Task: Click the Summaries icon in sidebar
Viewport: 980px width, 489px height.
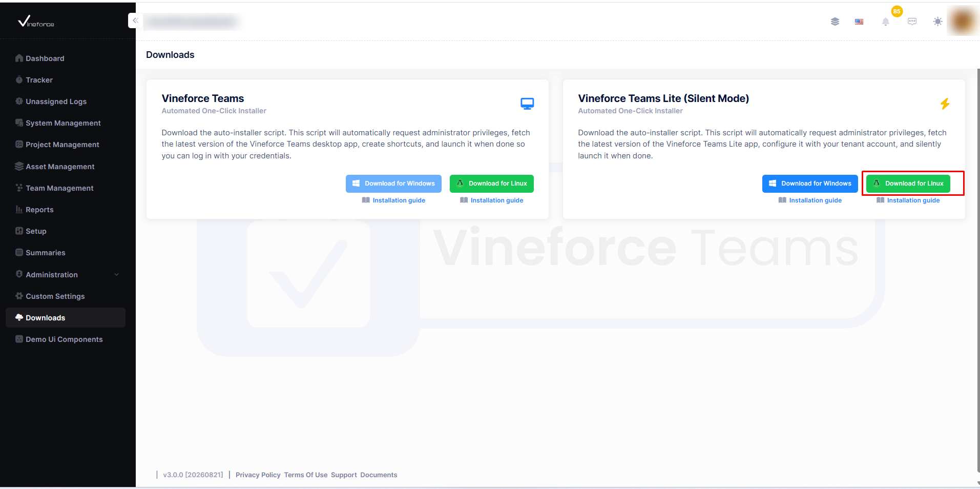Action: click(x=19, y=252)
